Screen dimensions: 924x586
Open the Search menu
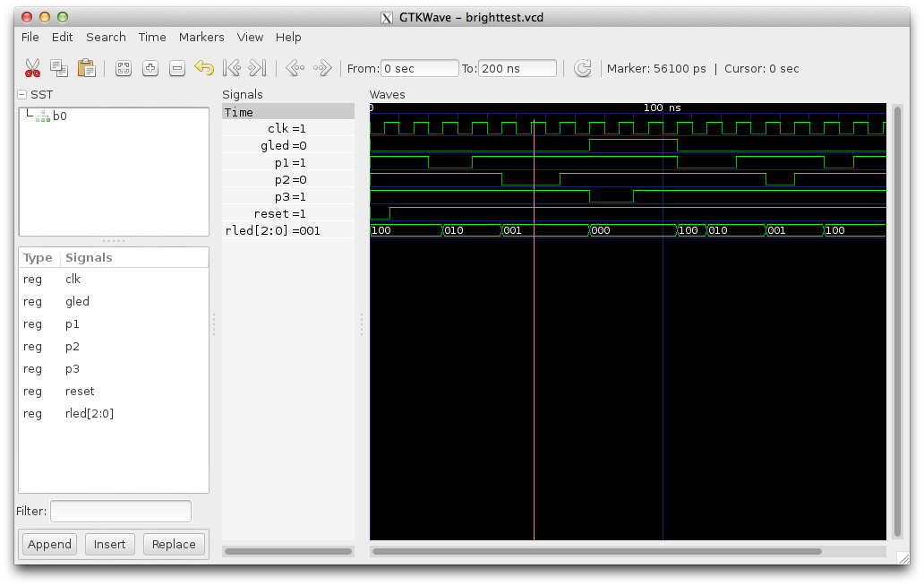pos(106,37)
